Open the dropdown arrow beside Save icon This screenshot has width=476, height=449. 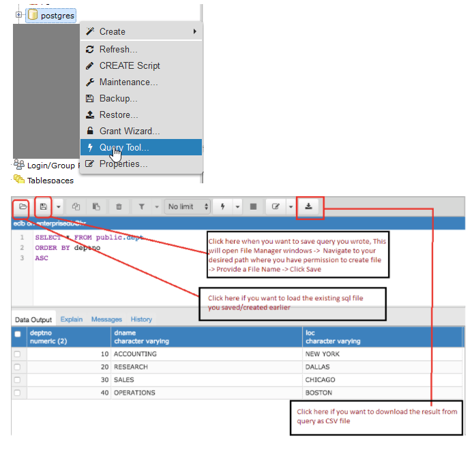pos(58,206)
